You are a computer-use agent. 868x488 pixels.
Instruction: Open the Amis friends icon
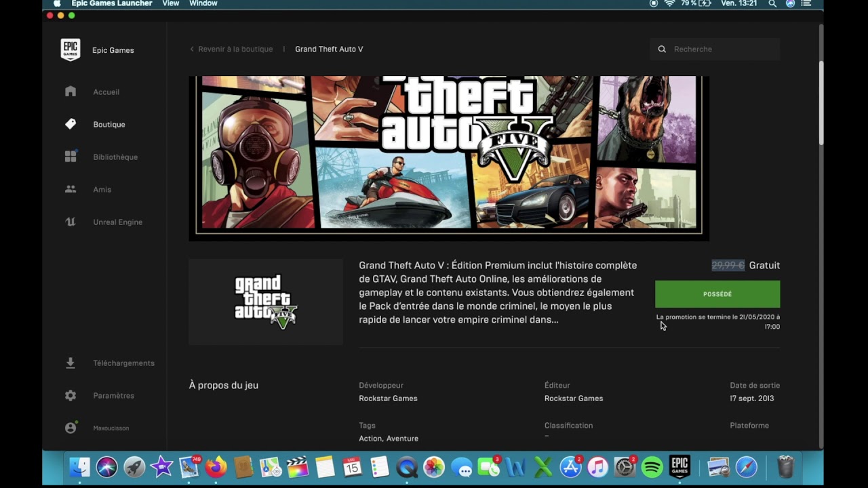pos(71,189)
